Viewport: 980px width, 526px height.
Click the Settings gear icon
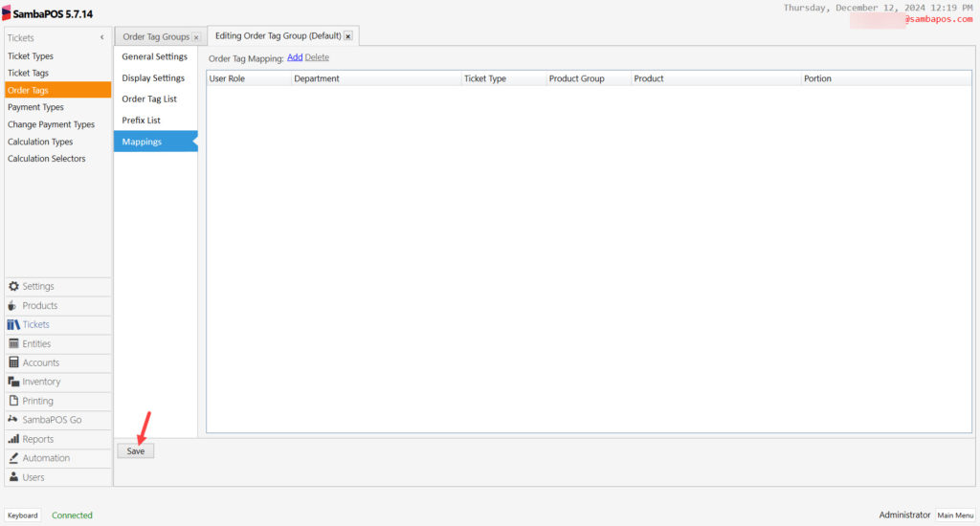tap(13, 286)
